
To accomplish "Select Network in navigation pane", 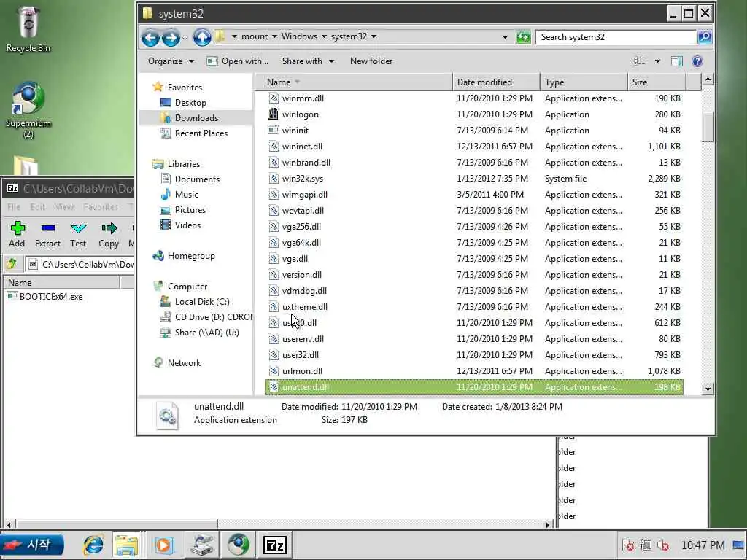I will (184, 363).
